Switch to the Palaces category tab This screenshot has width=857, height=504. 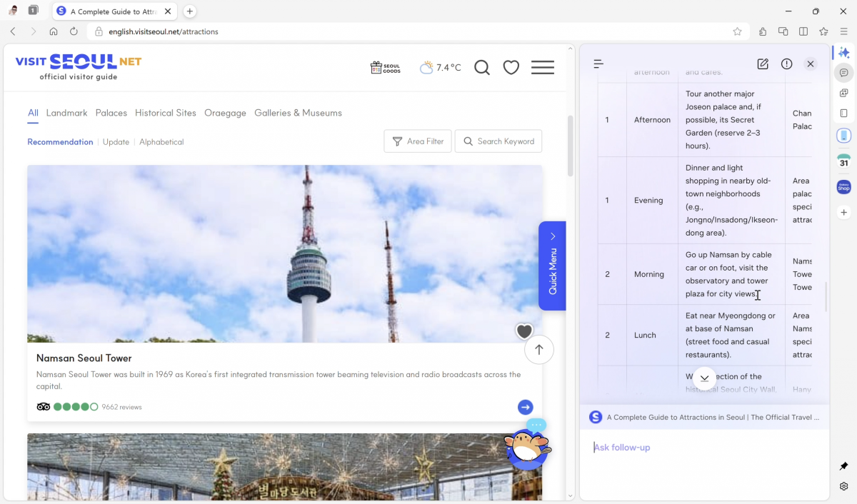[x=111, y=113]
